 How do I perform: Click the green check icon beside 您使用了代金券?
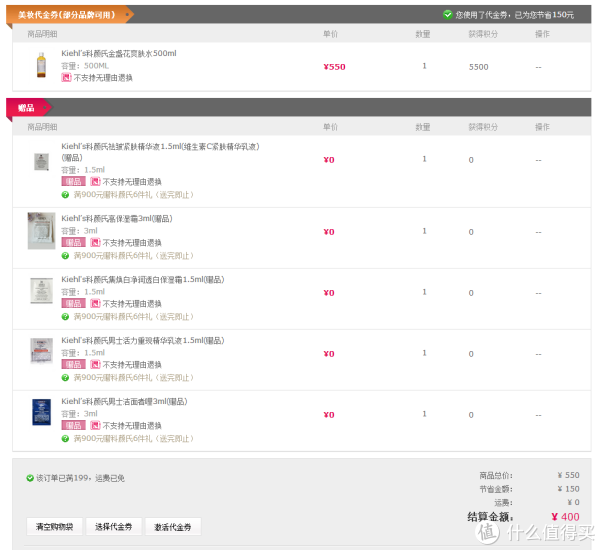pos(447,15)
